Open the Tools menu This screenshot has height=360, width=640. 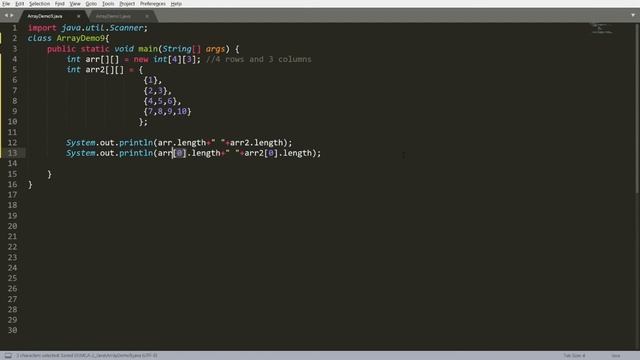pos(108,4)
